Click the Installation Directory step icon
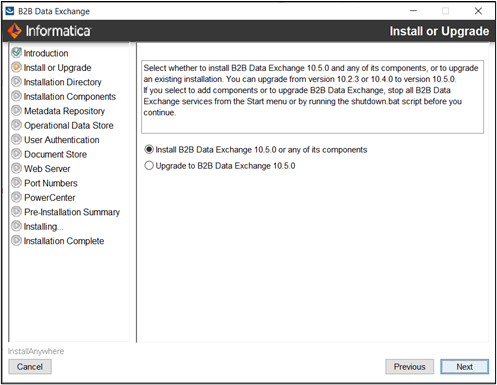The height and width of the screenshot is (385, 497). click(x=16, y=81)
